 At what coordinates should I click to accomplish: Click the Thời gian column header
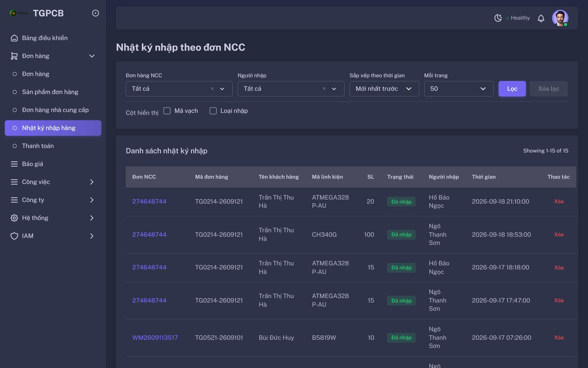pyautogui.click(x=484, y=177)
